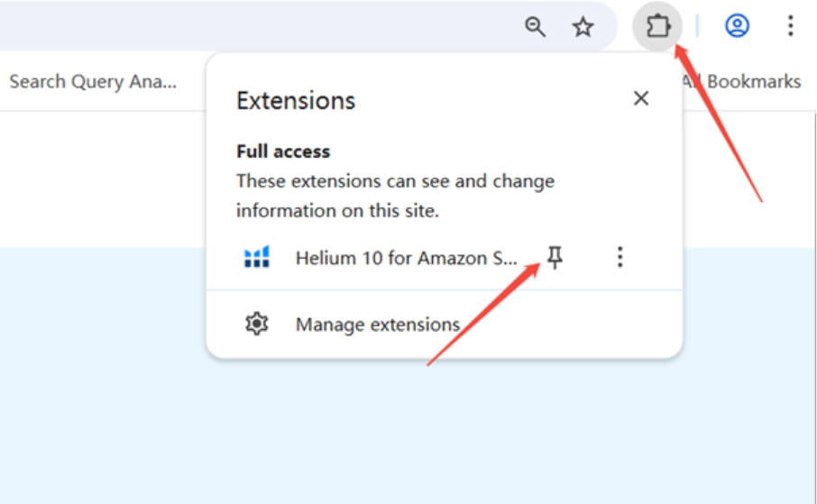Close the Extensions popup

641,98
